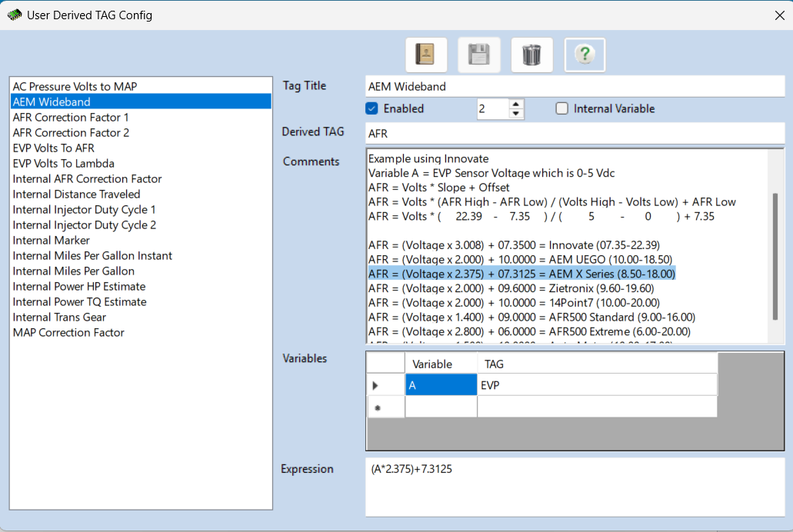Image resolution: width=793 pixels, height=532 pixels.
Task: Click the Derived TAG field containing AFR
Action: pyautogui.click(x=573, y=133)
